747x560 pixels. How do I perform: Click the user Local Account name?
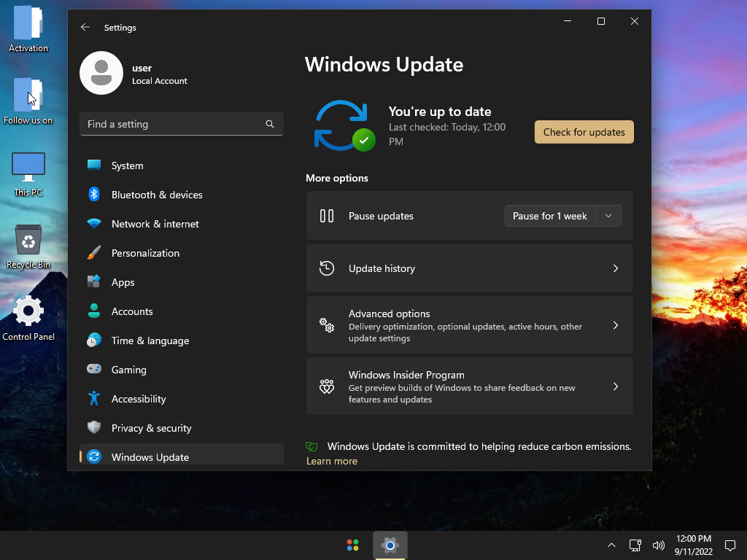click(x=160, y=74)
